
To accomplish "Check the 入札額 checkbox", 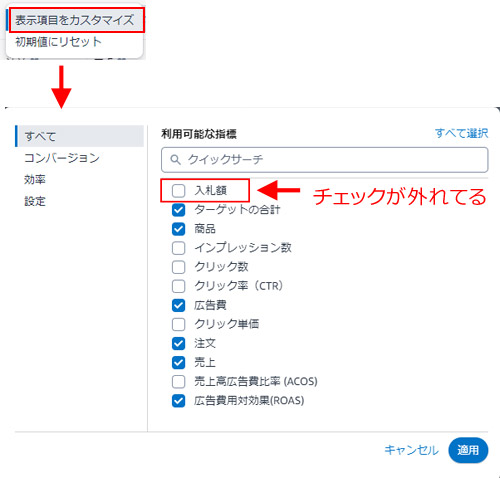I will [x=179, y=191].
